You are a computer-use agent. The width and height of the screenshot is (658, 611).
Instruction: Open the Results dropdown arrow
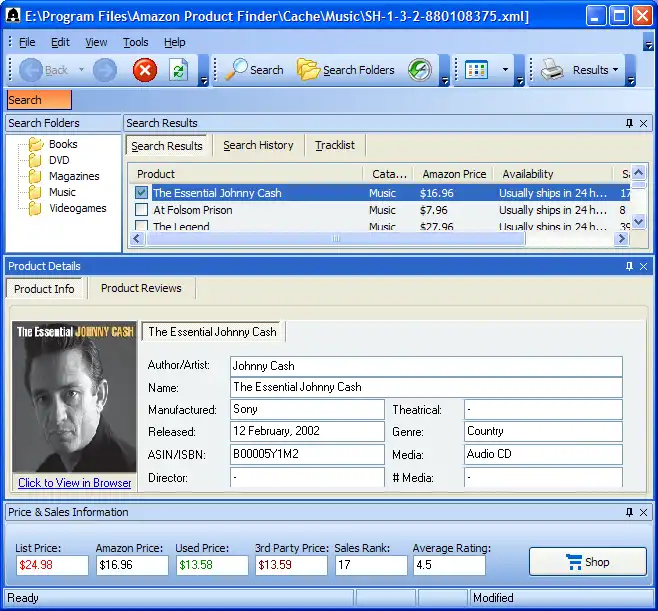[x=616, y=70]
